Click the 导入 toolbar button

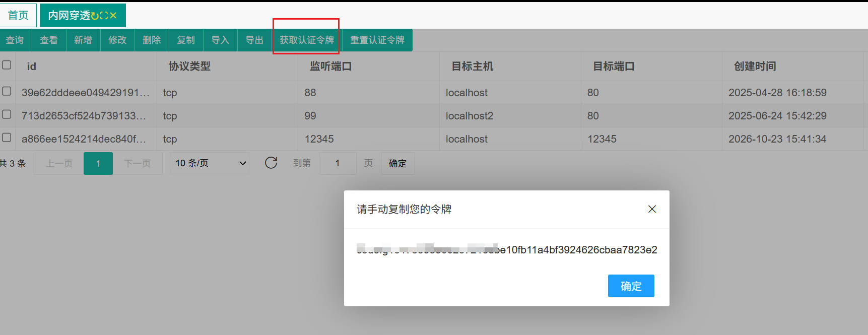click(220, 40)
